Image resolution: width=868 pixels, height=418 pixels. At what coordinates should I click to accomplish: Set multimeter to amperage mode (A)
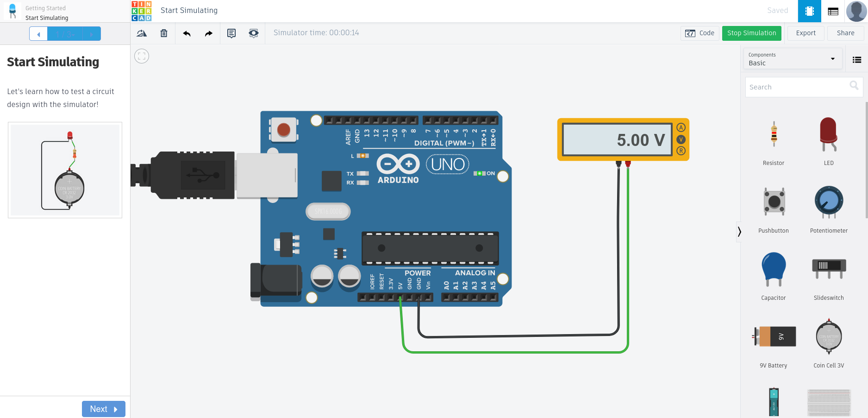[681, 127]
